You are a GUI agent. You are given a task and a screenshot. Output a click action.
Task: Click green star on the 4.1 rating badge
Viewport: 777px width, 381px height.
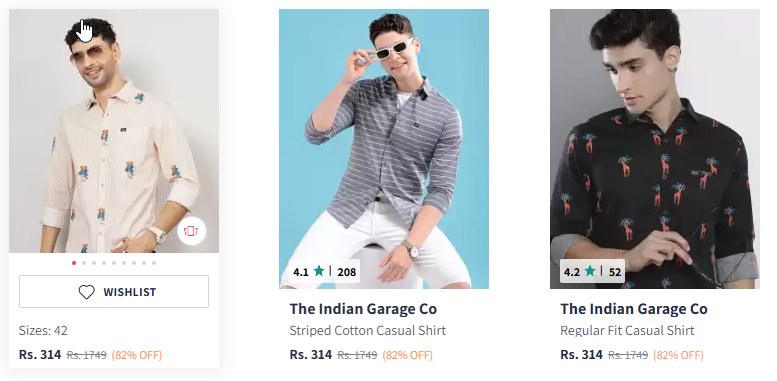pos(319,271)
